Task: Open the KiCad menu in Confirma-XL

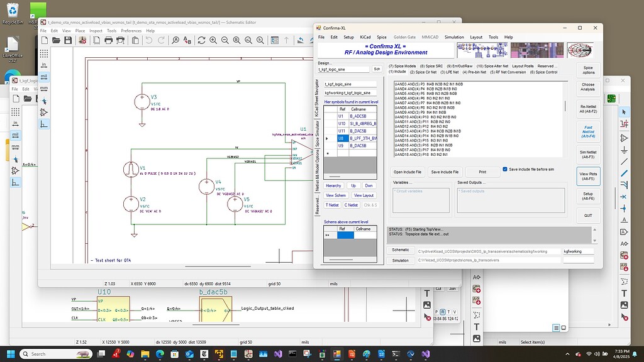Action: [365, 37]
